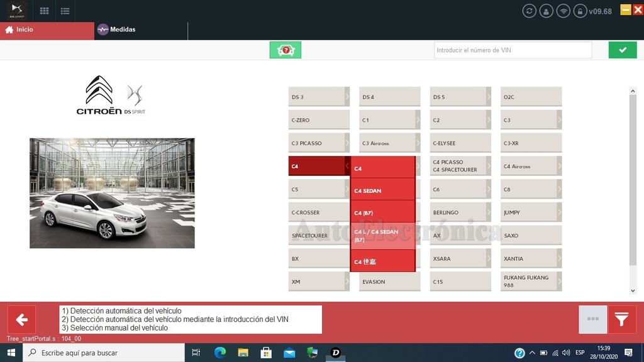
Task: Open the filter funnel button
Action: (622, 319)
